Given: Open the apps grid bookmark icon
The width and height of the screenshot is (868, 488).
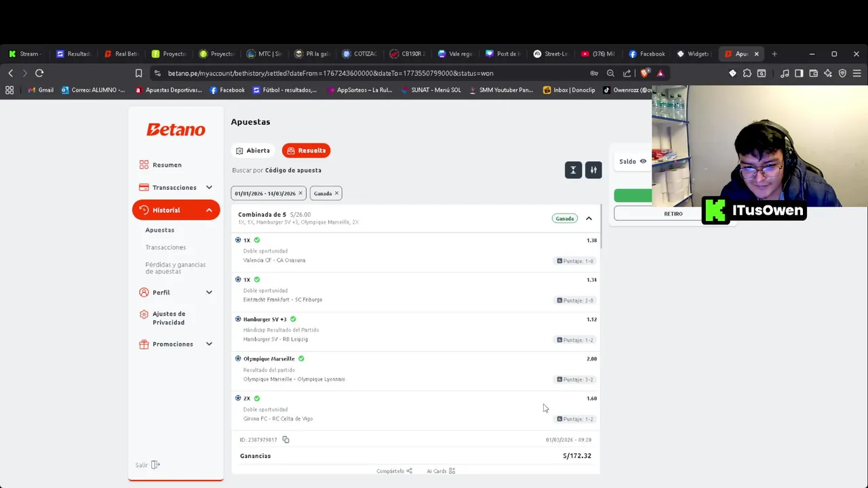Looking at the screenshot, I should pyautogui.click(x=9, y=90).
